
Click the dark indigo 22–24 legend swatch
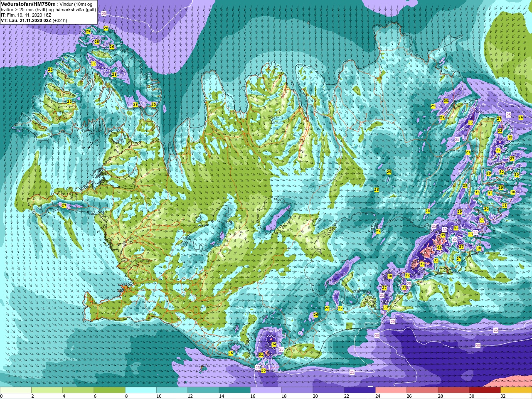[360, 390]
